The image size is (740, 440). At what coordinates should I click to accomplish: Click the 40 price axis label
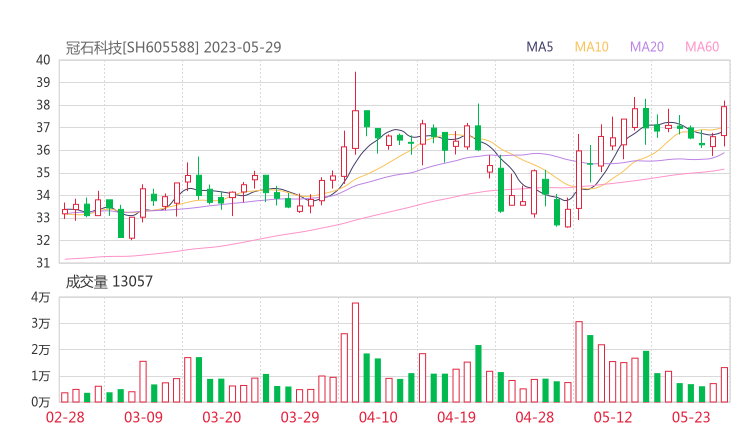(43, 60)
